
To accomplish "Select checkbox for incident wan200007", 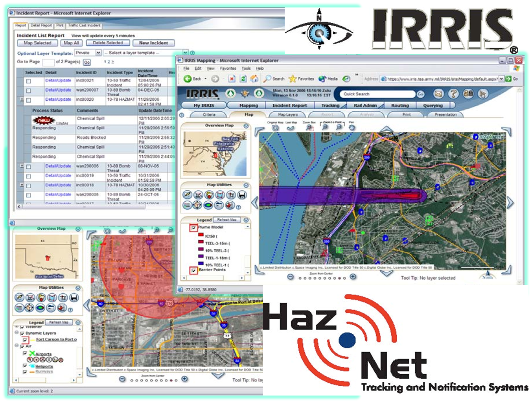I will click(x=28, y=91).
